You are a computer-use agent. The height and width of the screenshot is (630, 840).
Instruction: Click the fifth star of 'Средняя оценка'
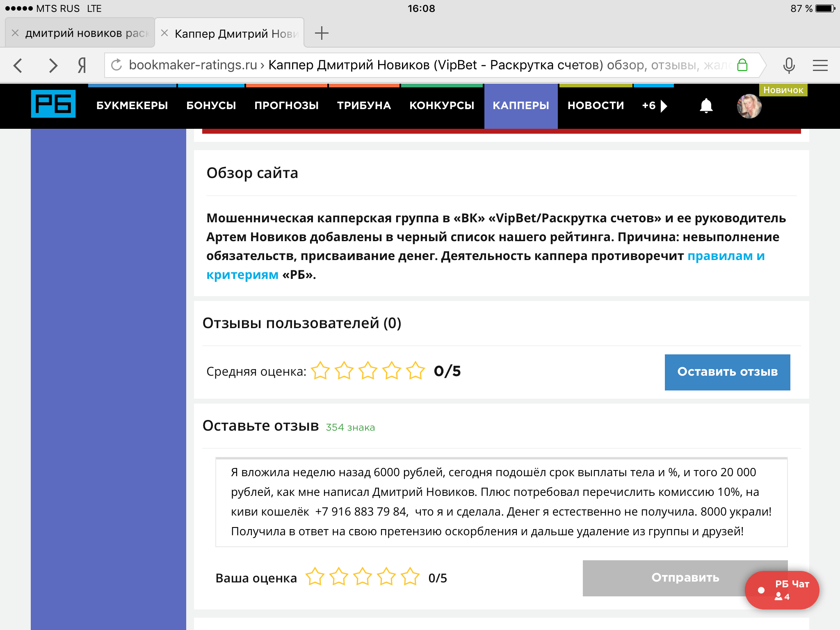coord(415,371)
